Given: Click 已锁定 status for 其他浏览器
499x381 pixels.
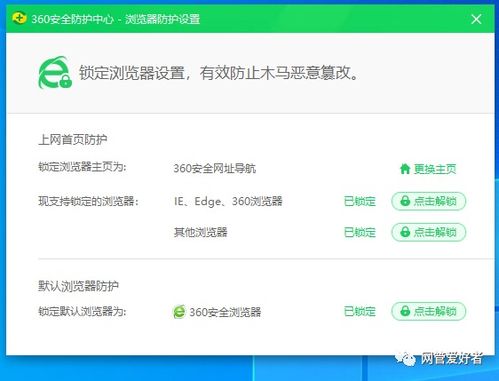Looking at the screenshot, I should [x=360, y=232].
